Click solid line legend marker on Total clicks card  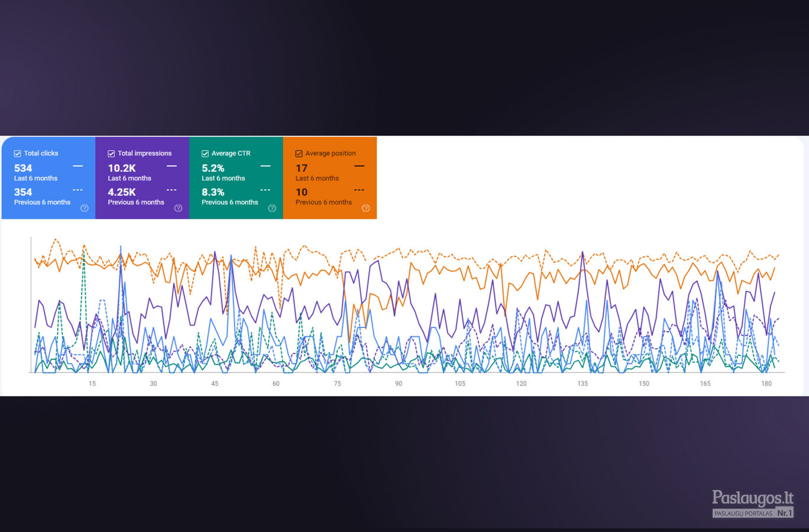click(78, 166)
